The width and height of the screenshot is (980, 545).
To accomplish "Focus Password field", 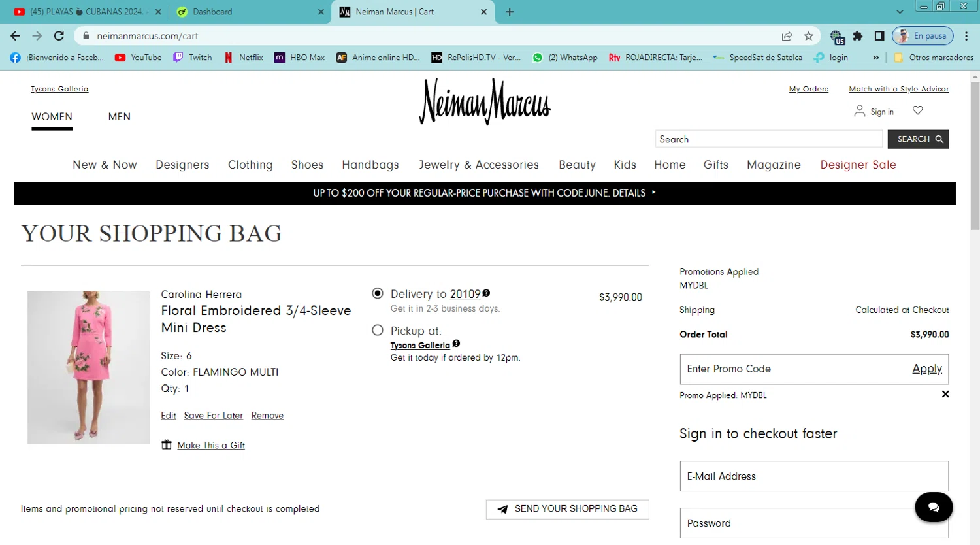I will point(814,523).
